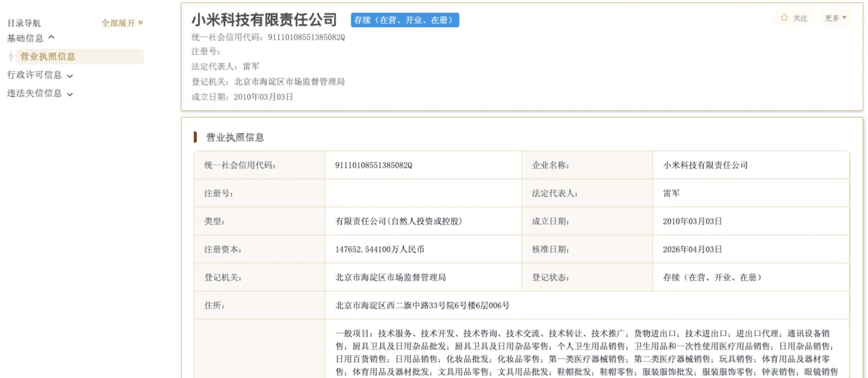Click the table cell with code 91110108551385082Q
This screenshot has width=868, height=378.
point(374,165)
